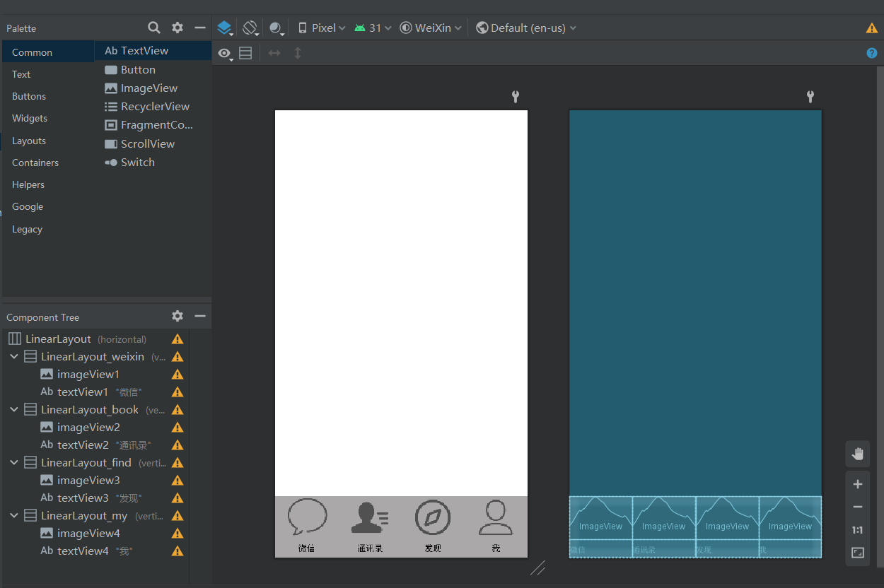Zoom to fit screen button
This screenshot has height=588, width=884.
coord(858,553)
